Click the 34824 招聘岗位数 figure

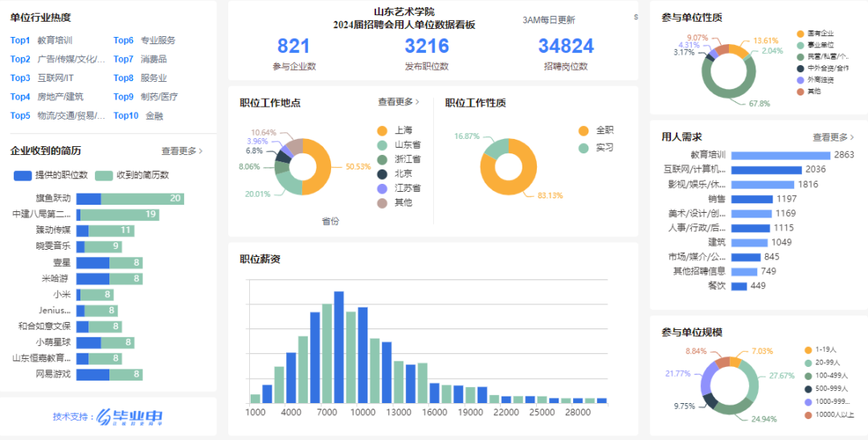point(566,47)
